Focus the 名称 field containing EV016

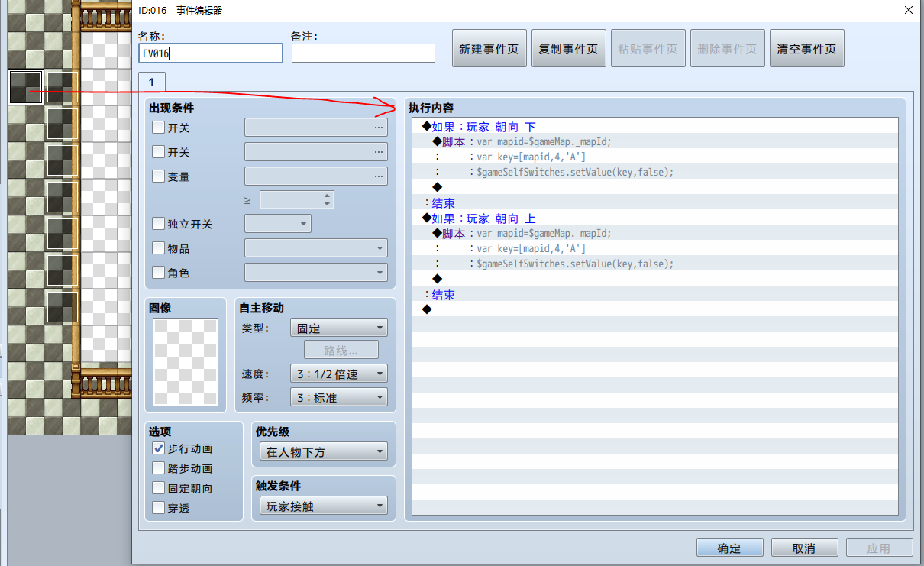[211, 53]
